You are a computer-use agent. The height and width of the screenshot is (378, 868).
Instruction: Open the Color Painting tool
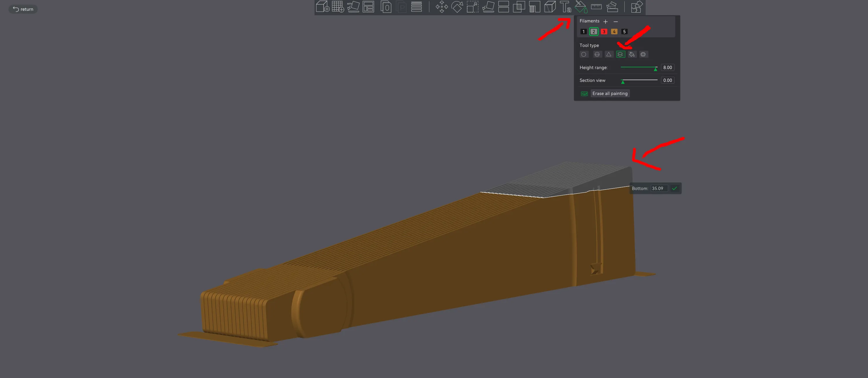tap(581, 7)
